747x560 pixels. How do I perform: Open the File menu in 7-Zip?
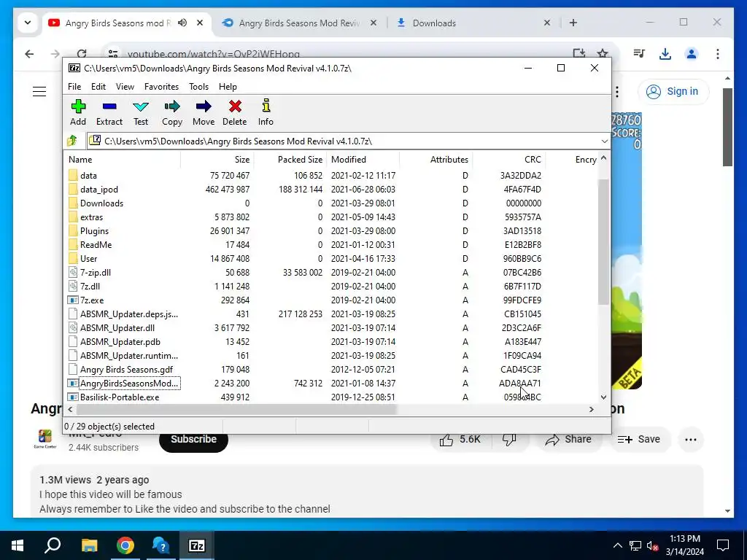74,87
